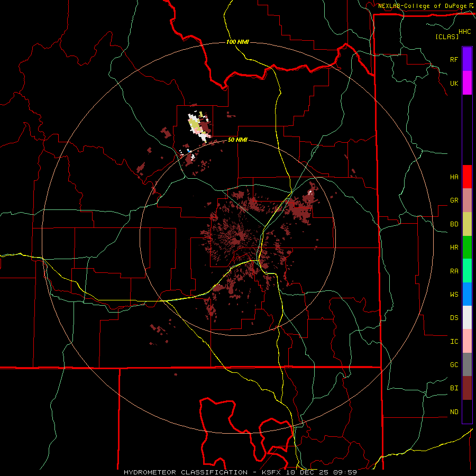Click the ND legend label
Viewport: 476px width, 476px height.
point(454,412)
